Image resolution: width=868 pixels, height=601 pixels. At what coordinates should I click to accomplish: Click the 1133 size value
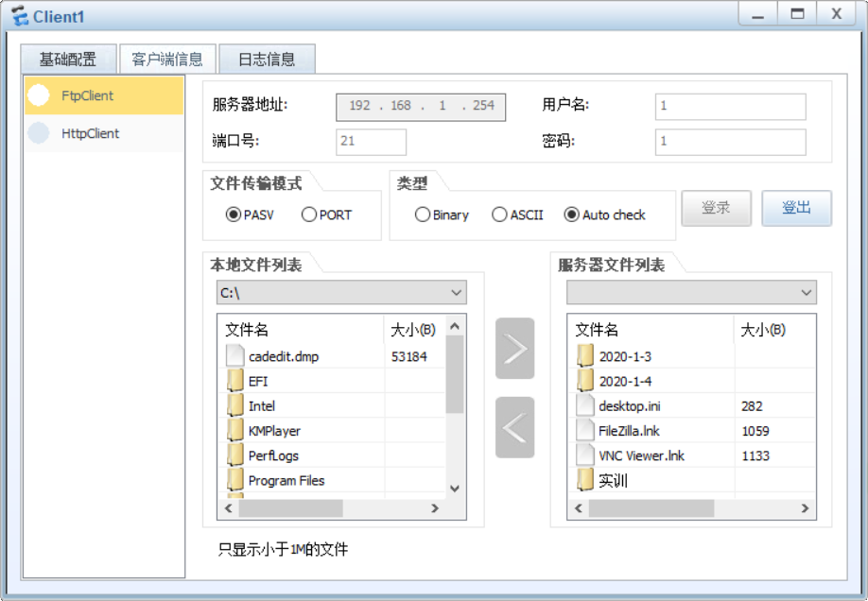755,455
